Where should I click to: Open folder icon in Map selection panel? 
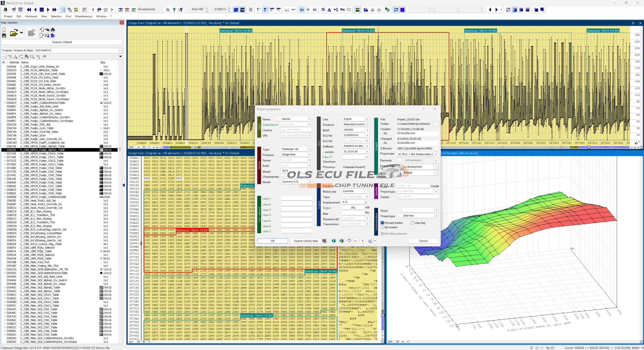coord(14,33)
